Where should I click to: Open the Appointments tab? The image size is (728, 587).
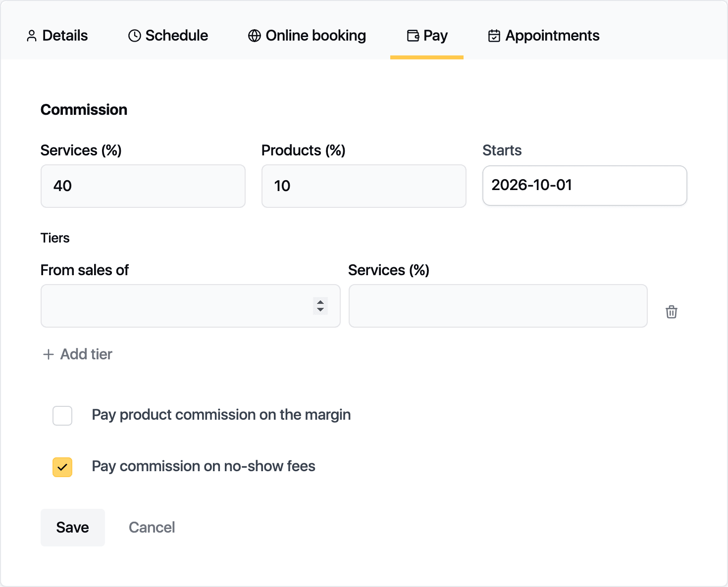click(x=544, y=36)
